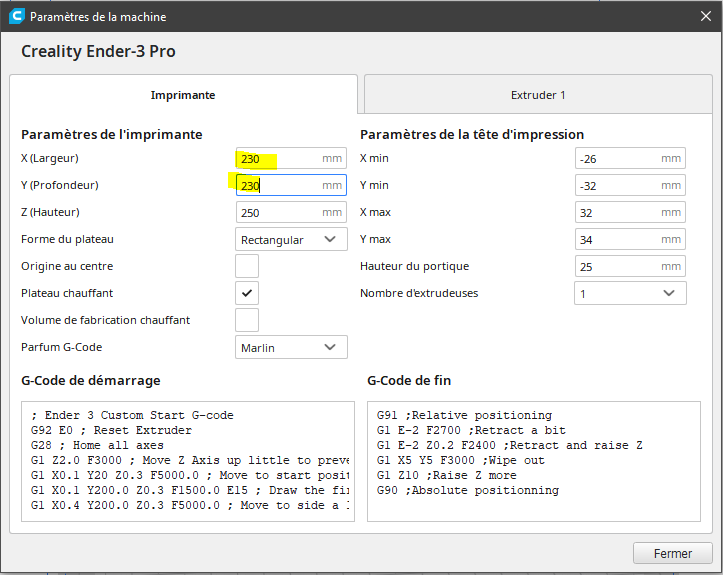This screenshot has width=723, height=575.
Task: Close the Paramètres de la machine dialog
Action: [705, 17]
